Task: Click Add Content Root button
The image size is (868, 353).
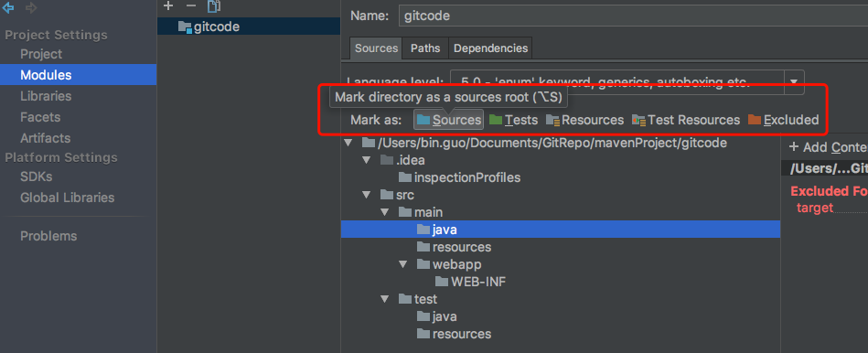Action: pyautogui.click(x=828, y=147)
